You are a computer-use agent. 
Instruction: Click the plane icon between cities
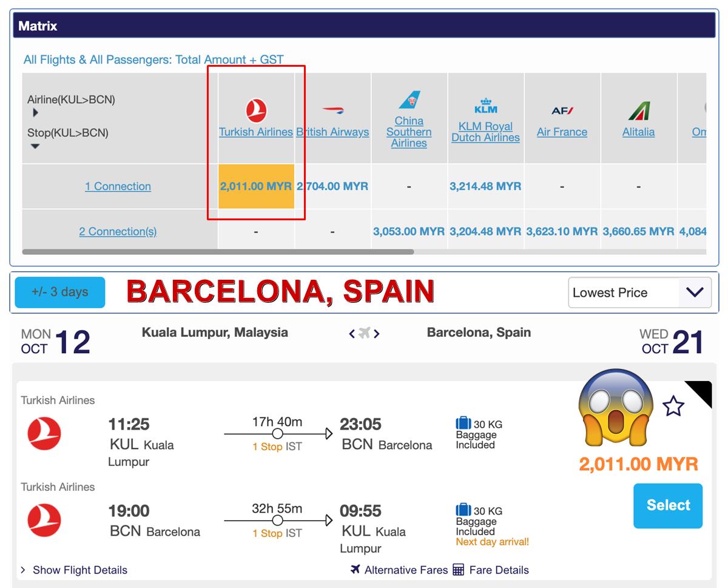(364, 333)
